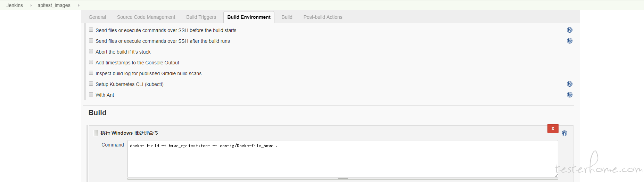Open help for With Ant option

570,95
